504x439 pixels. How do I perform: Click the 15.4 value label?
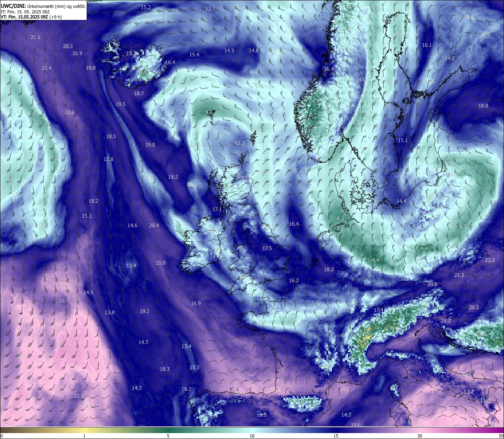(x=194, y=54)
